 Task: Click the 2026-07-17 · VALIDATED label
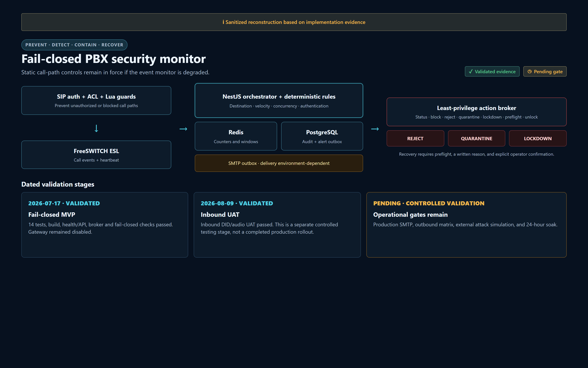click(x=64, y=204)
